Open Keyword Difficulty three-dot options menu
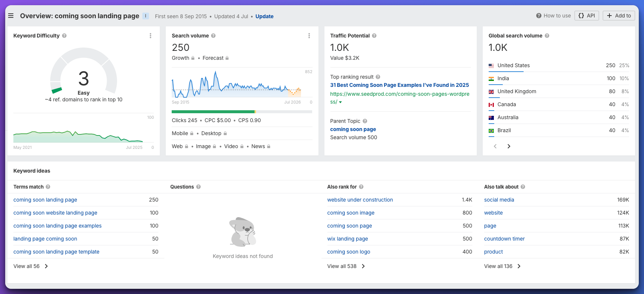Viewport: 644px width, 294px height. 151,36
